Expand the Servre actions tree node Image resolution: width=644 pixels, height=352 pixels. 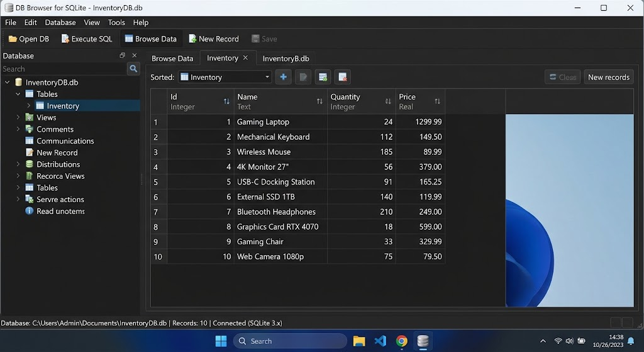pos(18,200)
